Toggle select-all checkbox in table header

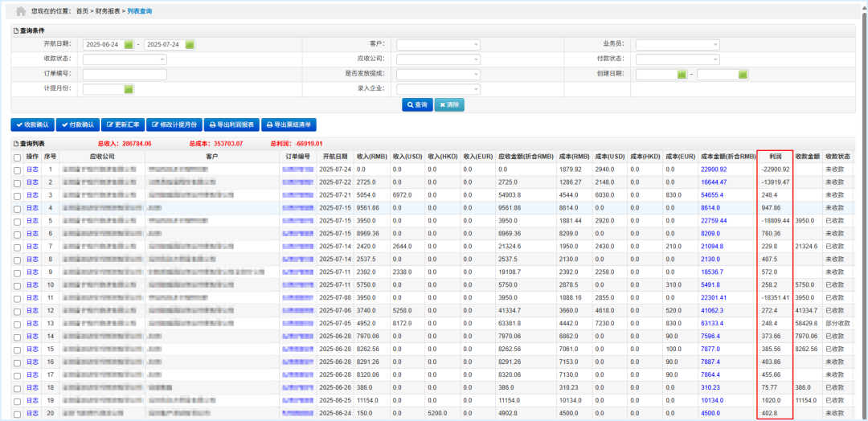pos(18,157)
